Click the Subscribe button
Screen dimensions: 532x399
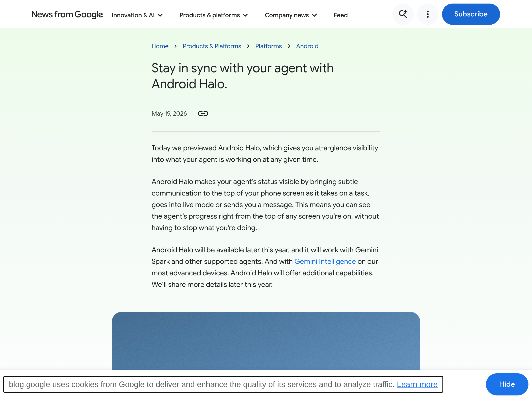coord(471,14)
